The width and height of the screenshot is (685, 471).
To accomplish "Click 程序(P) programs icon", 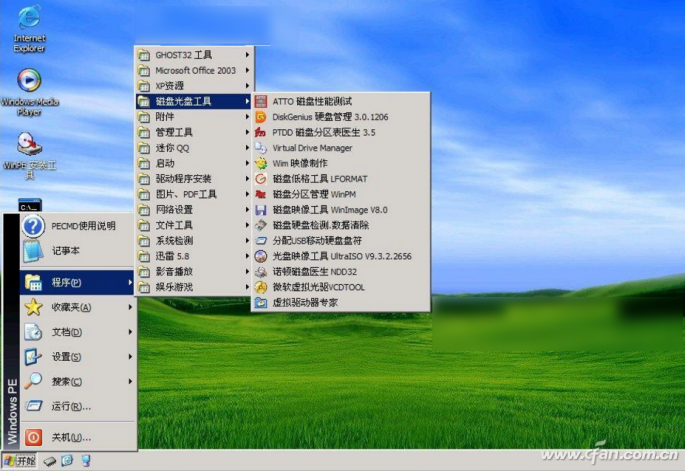I will [x=33, y=282].
